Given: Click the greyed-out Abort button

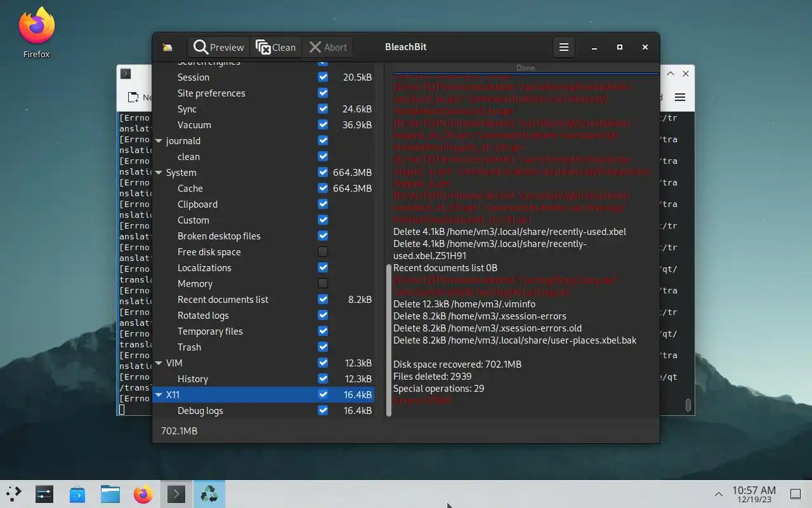Looking at the screenshot, I should tap(327, 47).
